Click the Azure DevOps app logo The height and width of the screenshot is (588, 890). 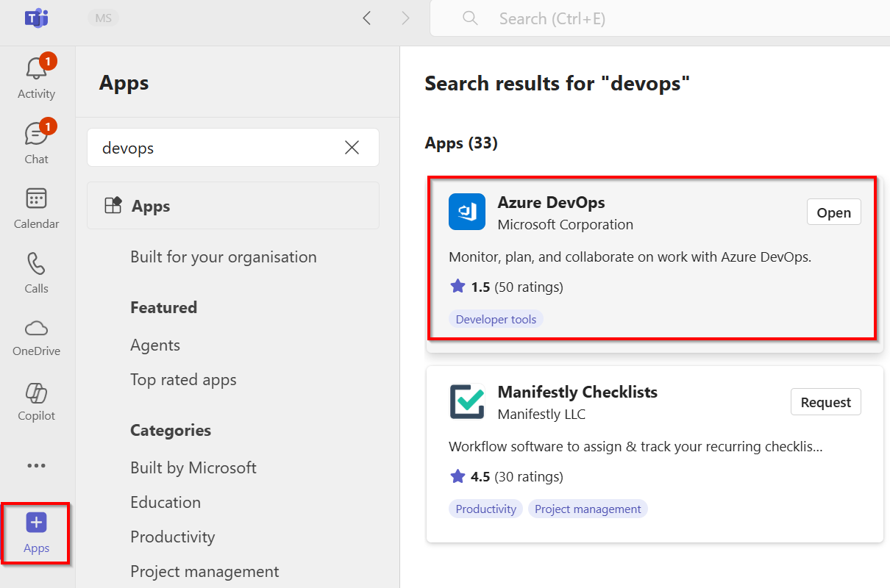[x=467, y=212]
